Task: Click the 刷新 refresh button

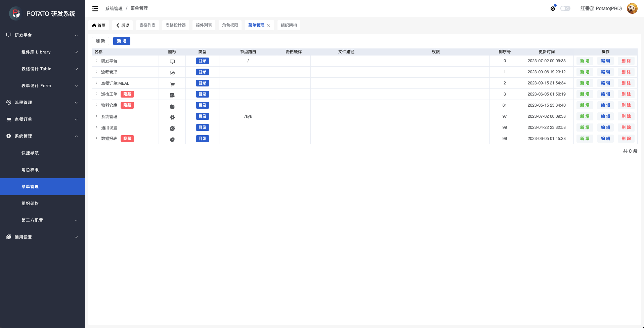Action: click(x=100, y=41)
